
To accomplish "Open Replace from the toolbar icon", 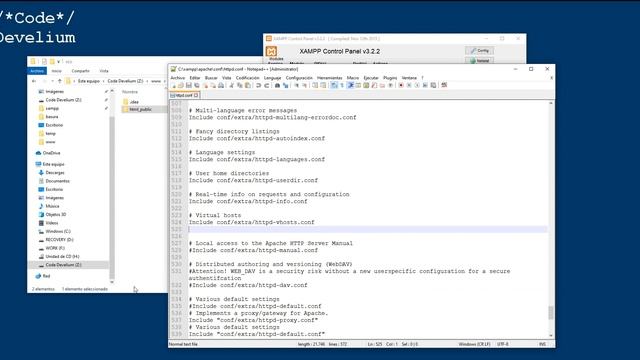I will coord(285,85).
